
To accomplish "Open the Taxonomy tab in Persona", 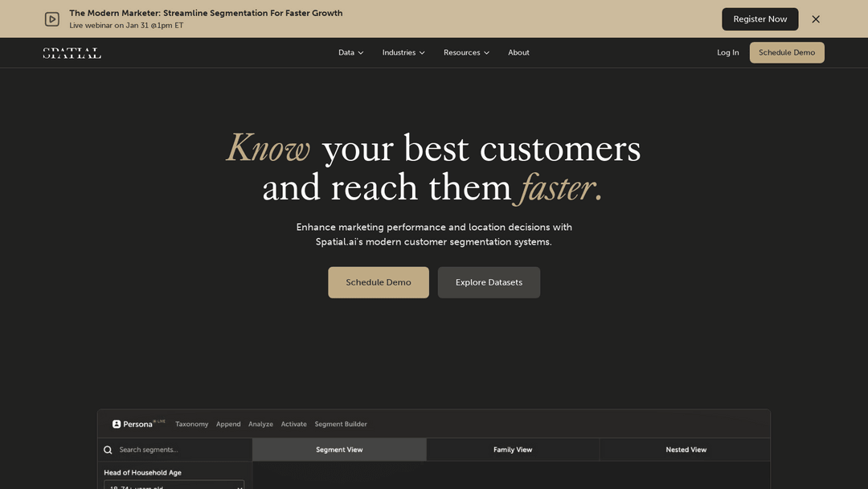I will pos(191,424).
